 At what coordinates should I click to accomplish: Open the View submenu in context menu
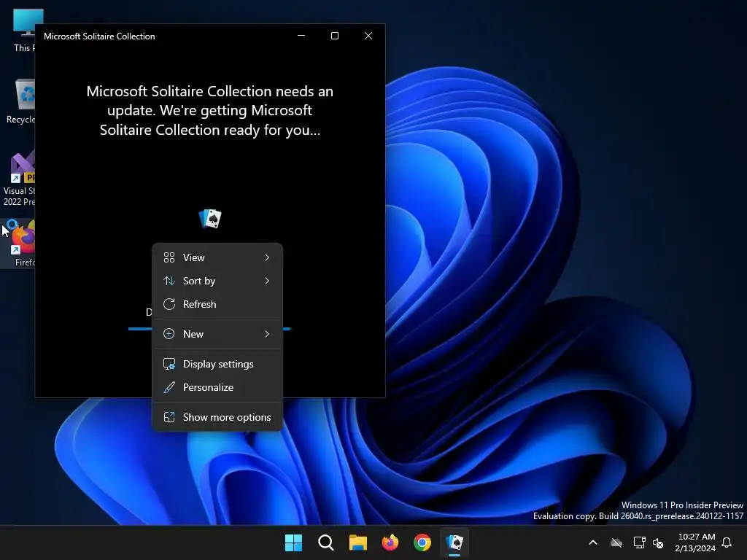(x=217, y=257)
